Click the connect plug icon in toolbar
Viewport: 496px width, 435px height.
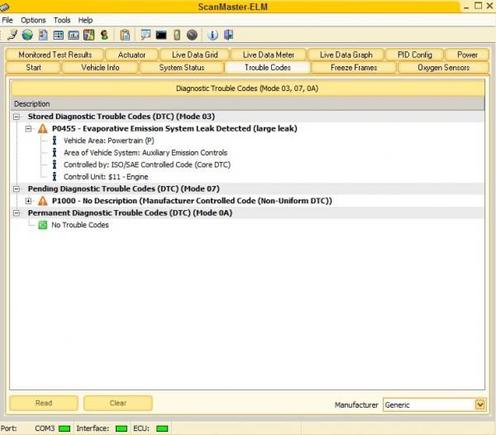tap(12, 35)
